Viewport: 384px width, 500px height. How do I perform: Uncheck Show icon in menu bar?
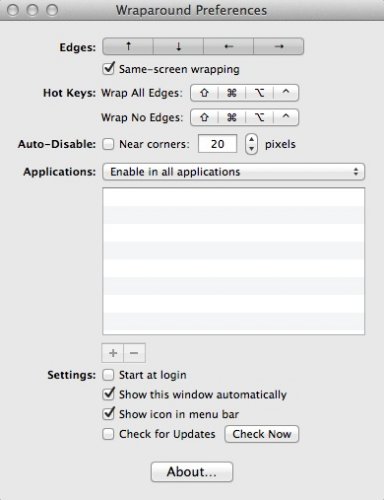[x=108, y=414]
